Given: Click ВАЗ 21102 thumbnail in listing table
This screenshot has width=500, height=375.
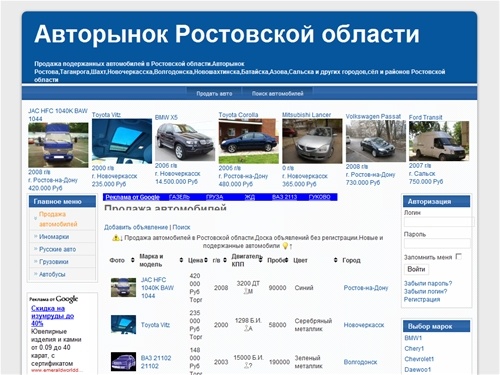Looking at the screenshot, I should [x=123, y=362].
